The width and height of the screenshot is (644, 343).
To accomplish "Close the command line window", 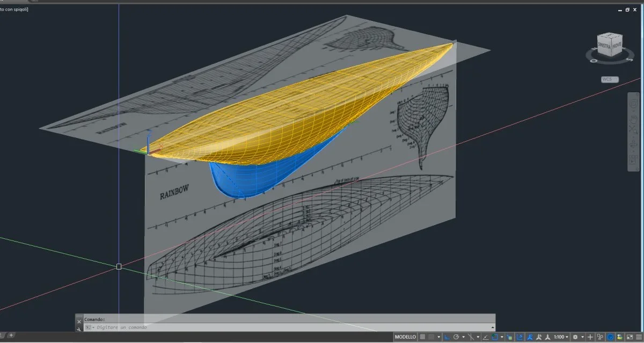I will [79, 321].
